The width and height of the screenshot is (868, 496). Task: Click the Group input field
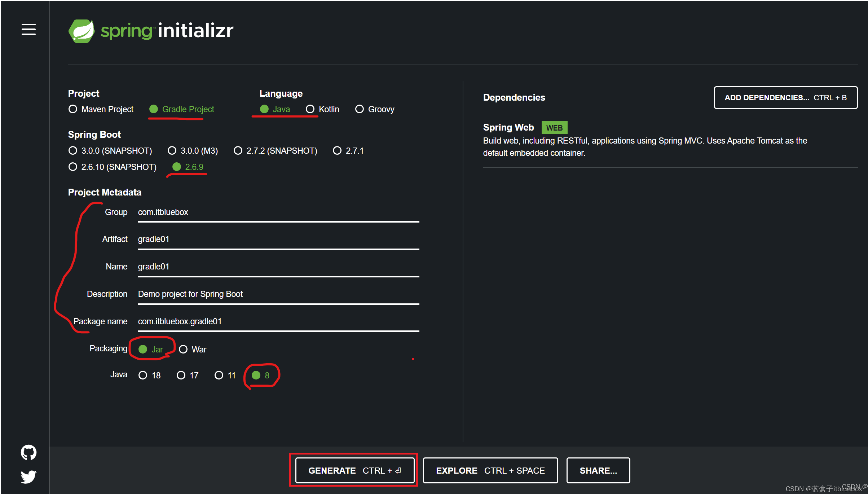coord(278,212)
